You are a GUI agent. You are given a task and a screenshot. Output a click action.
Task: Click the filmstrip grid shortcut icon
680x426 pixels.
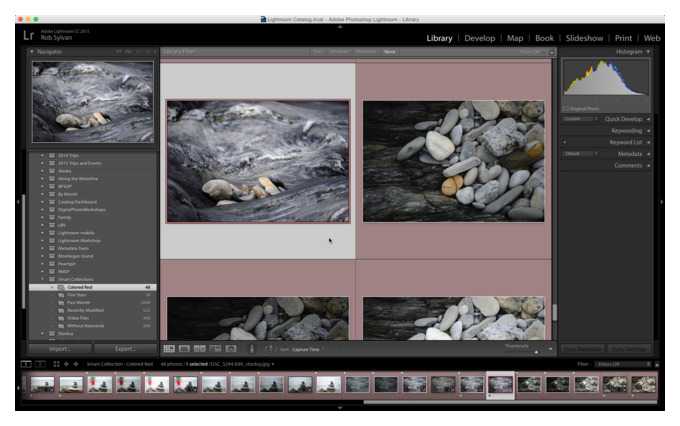click(x=57, y=364)
